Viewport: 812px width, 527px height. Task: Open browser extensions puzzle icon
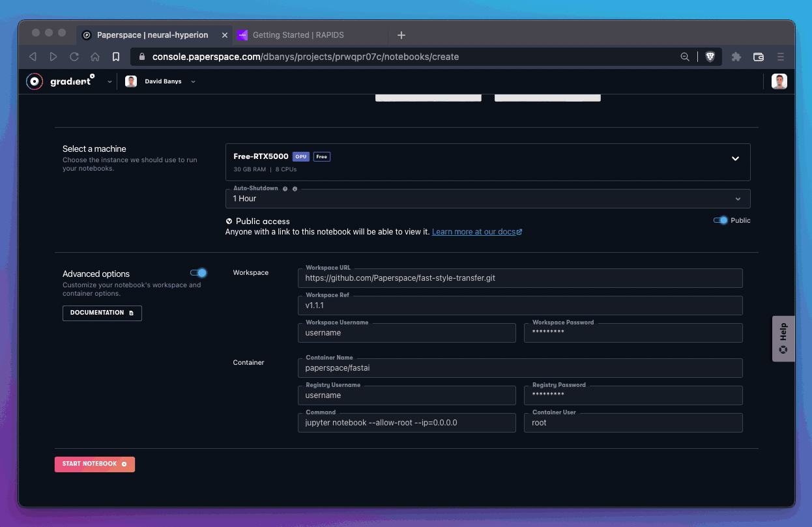[736, 57]
